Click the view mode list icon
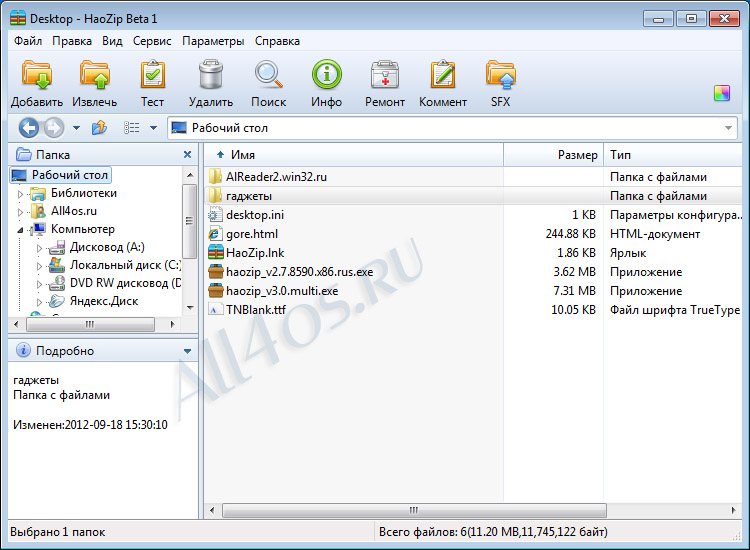750x550 pixels. tap(132, 128)
